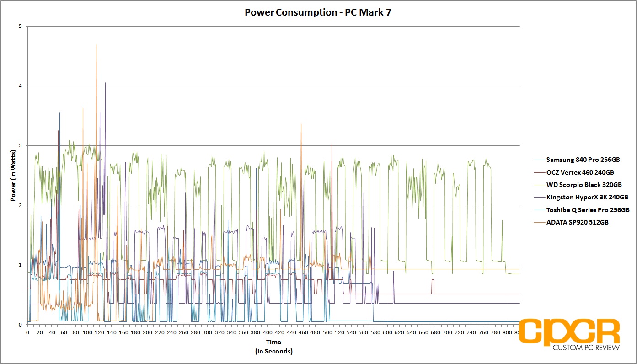Viewport: 637px width, 364px height.
Task: Click the x-axis tick label 600
Action: 387,332
